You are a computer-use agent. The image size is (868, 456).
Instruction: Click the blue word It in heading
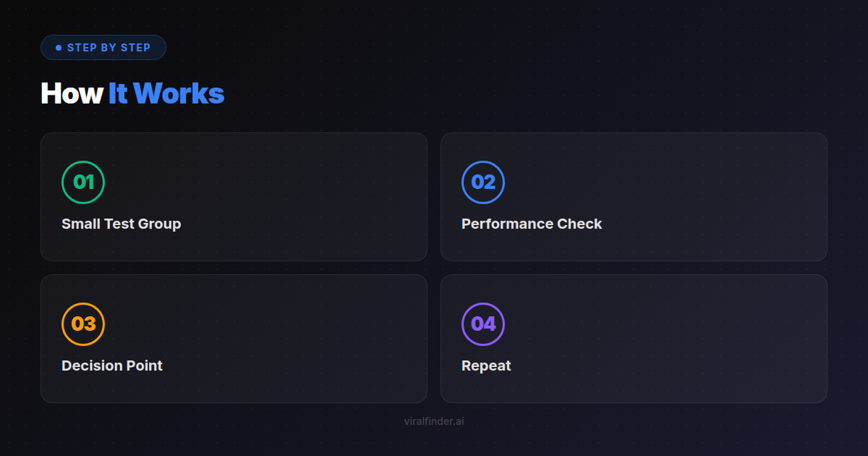pos(118,94)
